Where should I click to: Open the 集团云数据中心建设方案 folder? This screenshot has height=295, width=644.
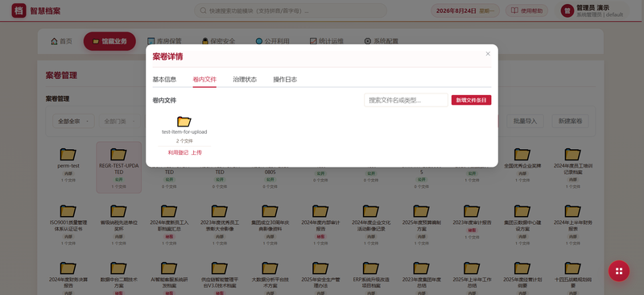[522, 211]
